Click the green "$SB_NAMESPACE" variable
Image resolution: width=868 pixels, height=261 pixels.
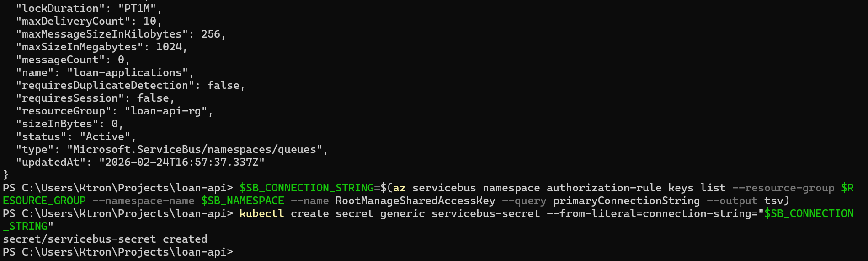tap(243, 201)
